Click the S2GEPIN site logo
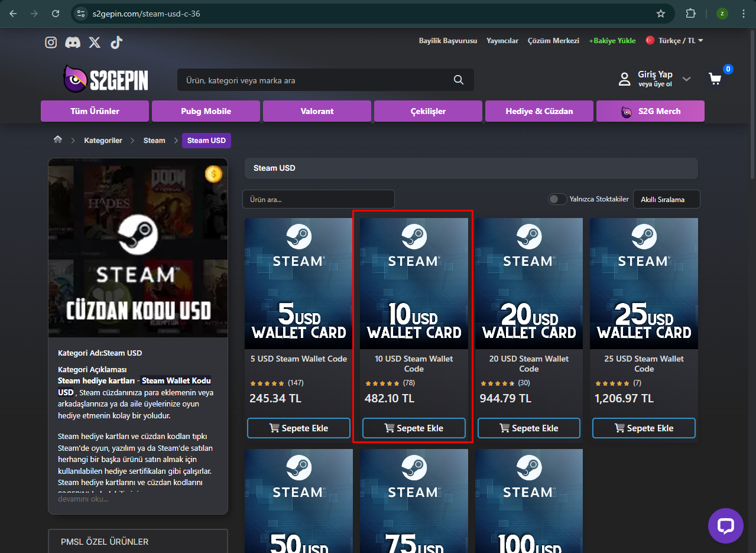This screenshot has height=553, width=756. [106, 79]
